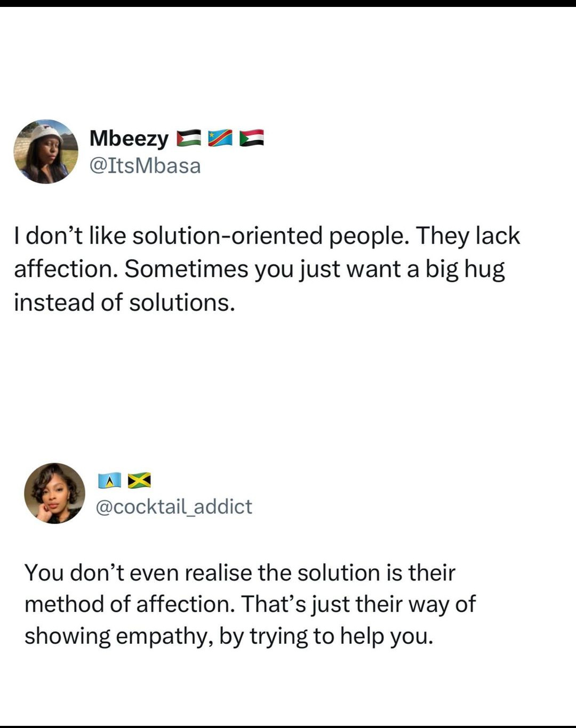
Task: Open the cocktail_addict profile photo
Action: click(x=55, y=494)
